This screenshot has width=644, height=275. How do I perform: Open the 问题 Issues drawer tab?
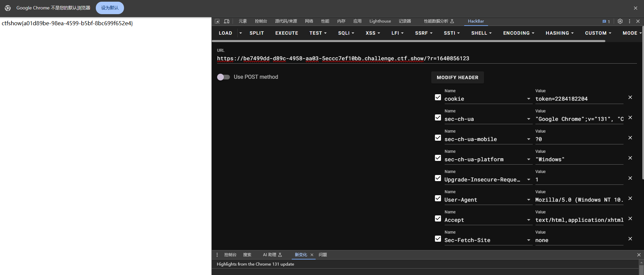click(x=323, y=255)
